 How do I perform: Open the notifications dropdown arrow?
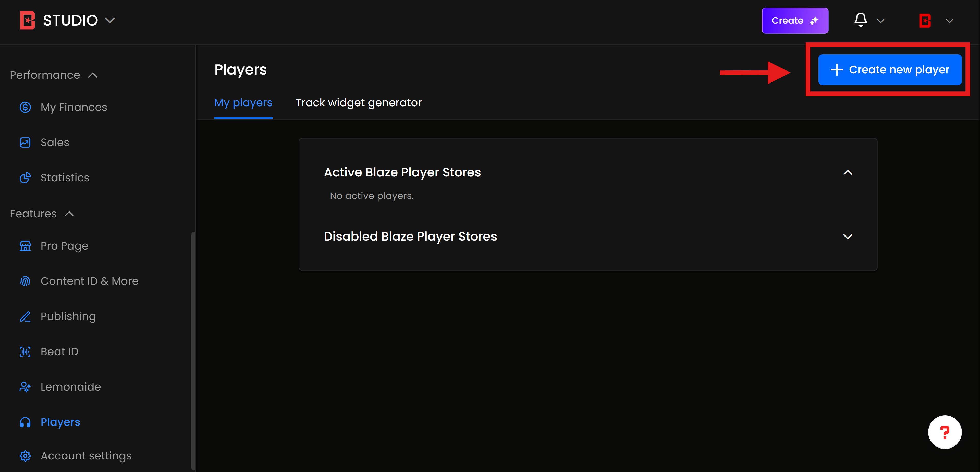pyautogui.click(x=880, y=21)
